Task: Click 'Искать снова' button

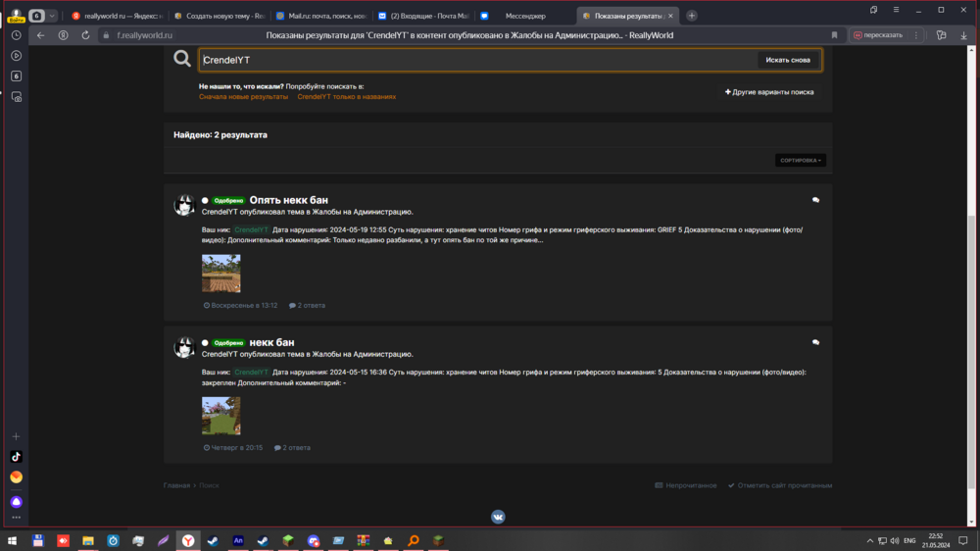Action: [788, 60]
